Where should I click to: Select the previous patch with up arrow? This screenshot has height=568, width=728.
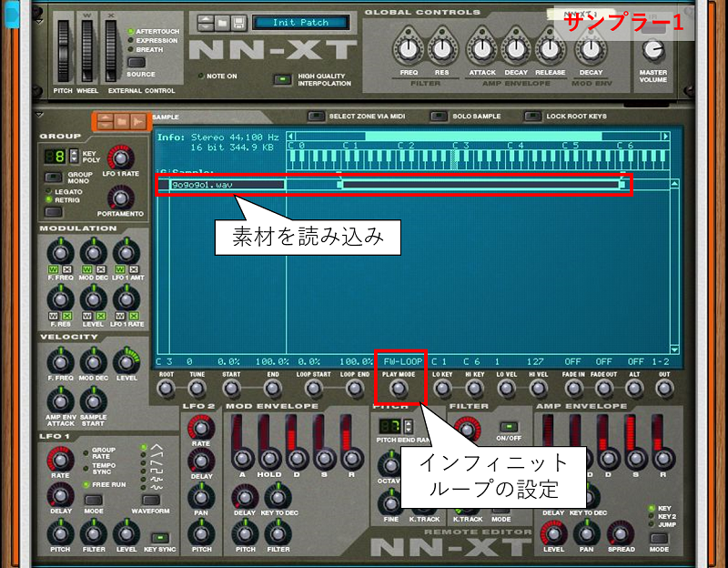[206, 18]
